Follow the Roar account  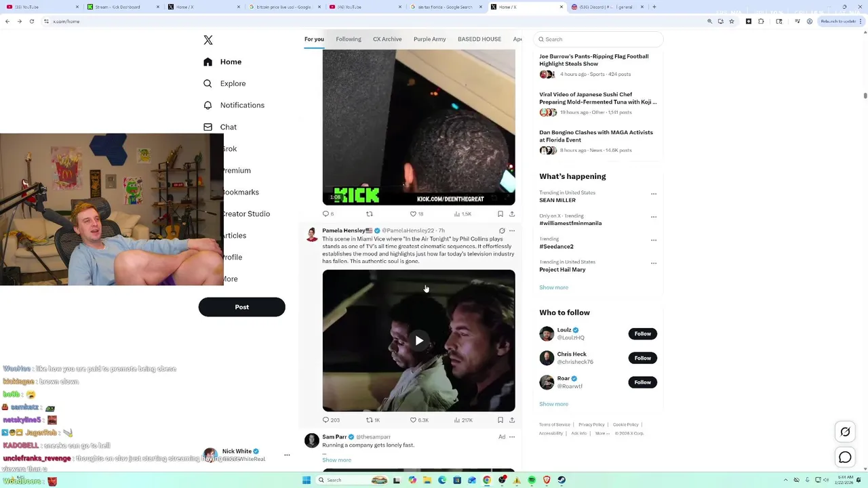click(642, 382)
